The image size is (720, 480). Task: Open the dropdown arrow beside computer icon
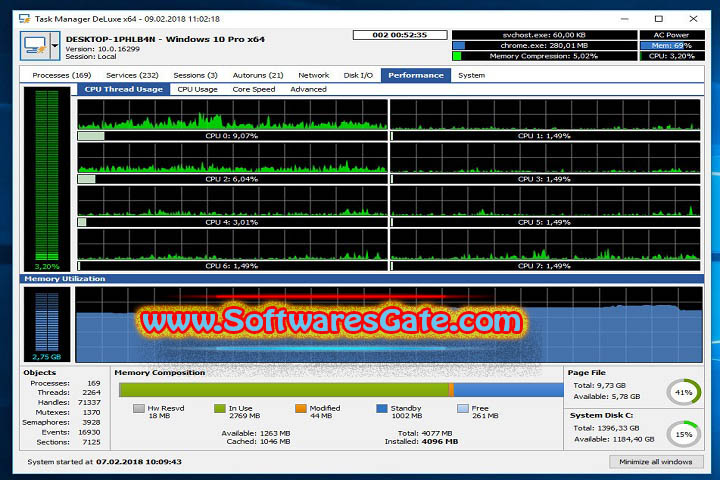coord(55,45)
